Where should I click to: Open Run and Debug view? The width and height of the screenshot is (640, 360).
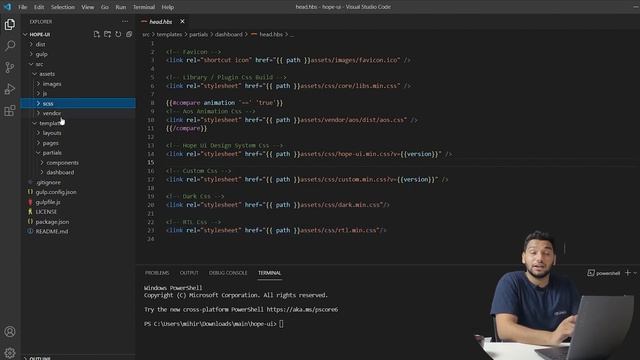[10, 89]
